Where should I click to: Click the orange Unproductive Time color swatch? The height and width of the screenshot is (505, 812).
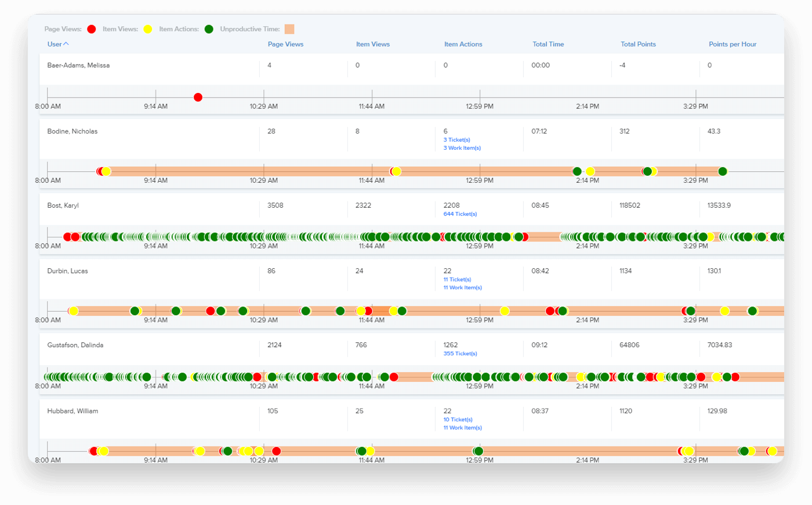[x=289, y=28]
